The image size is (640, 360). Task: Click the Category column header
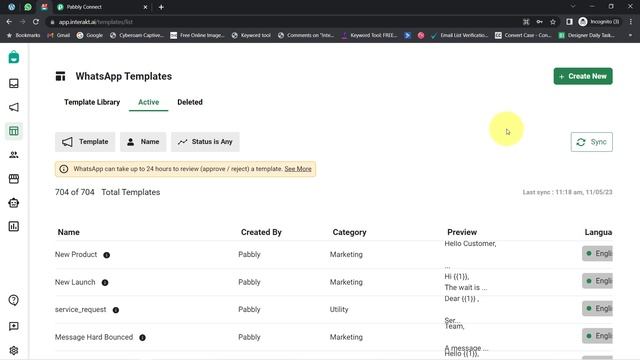(x=349, y=232)
